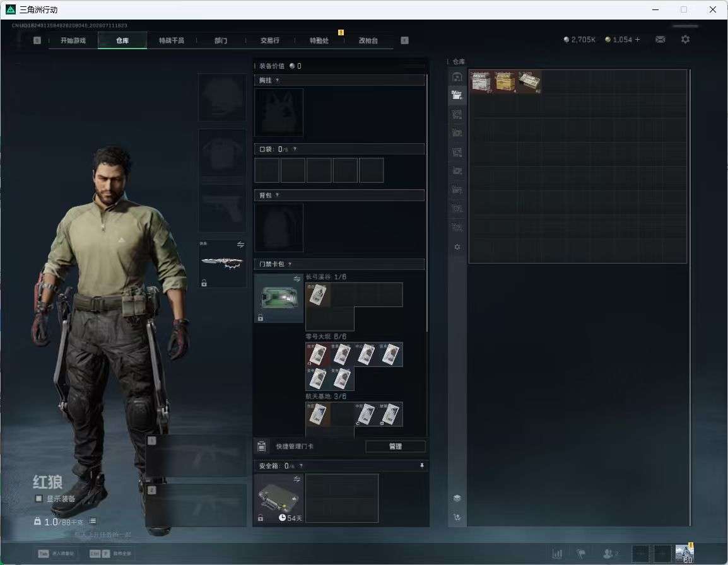Switch to the 特战干员 tab
Viewport: 728px width, 565px height.
(x=172, y=40)
